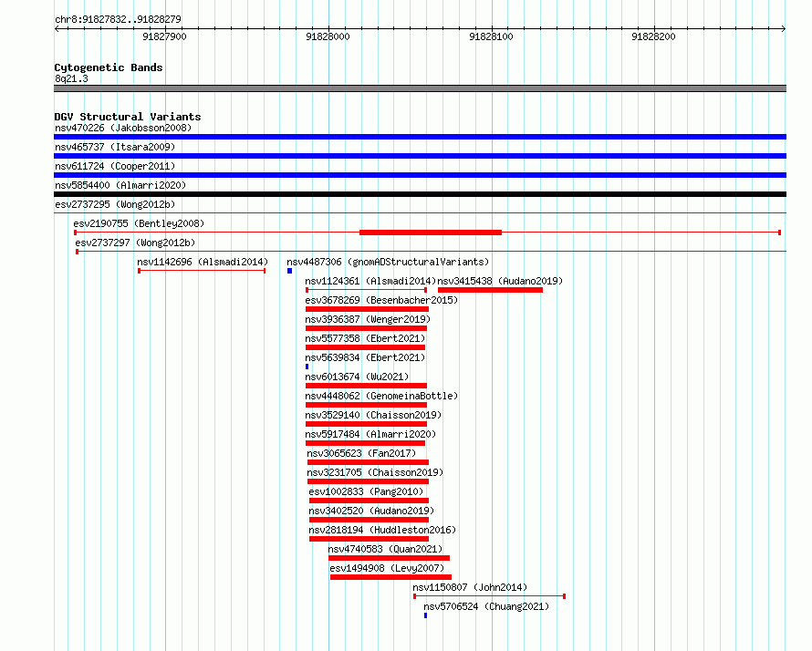Screen dimensions: 812x651
Task: Click the DGV Structural Variants track title
Action: 128,117
